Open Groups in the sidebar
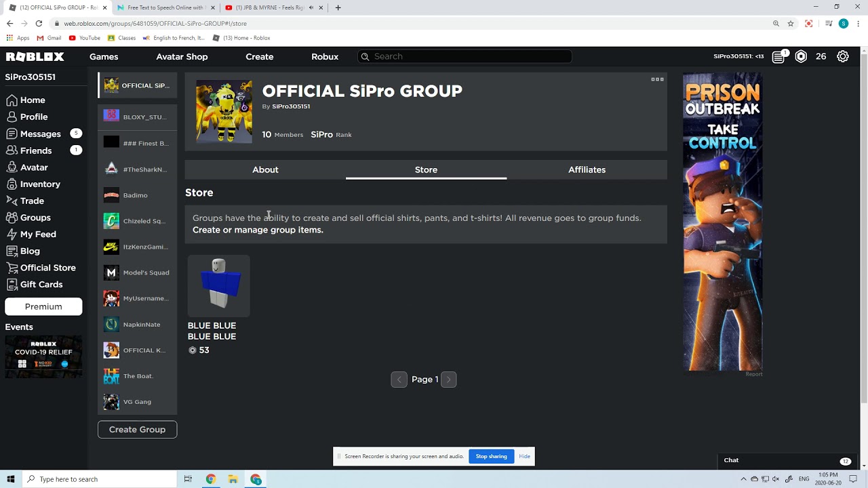868x488 pixels. click(x=28, y=218)
